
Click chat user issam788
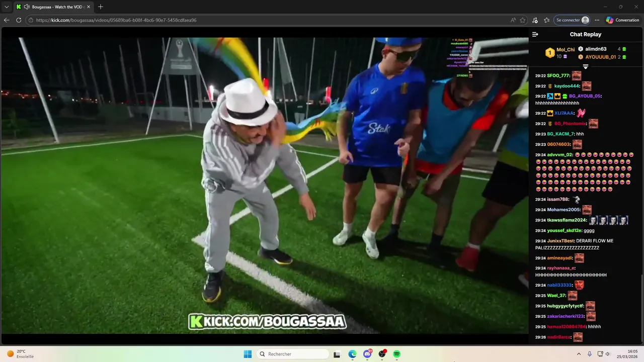[558, 199]
